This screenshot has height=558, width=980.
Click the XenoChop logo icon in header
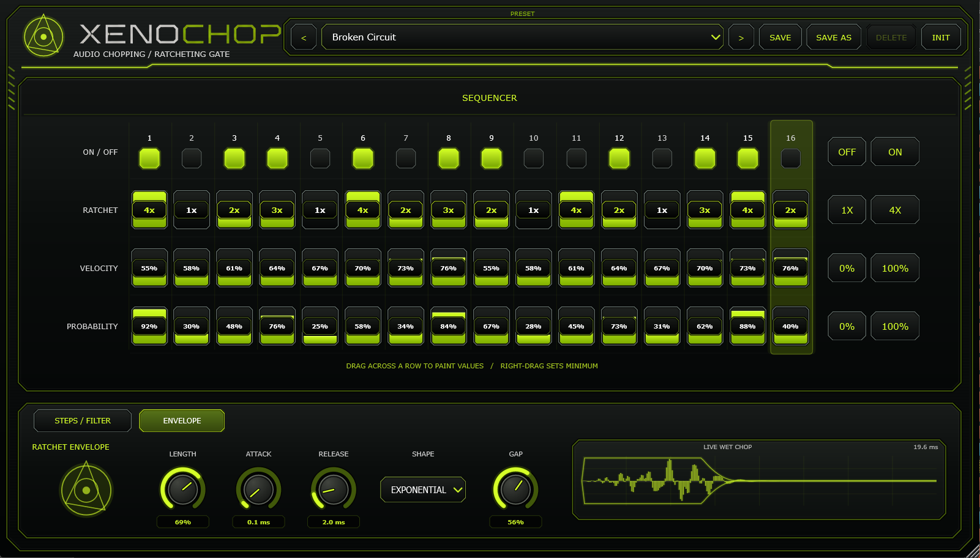[x=43, y=37]
